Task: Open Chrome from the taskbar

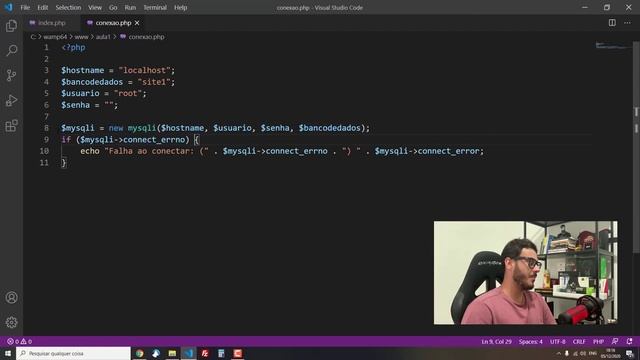Action: pos(140,353)
